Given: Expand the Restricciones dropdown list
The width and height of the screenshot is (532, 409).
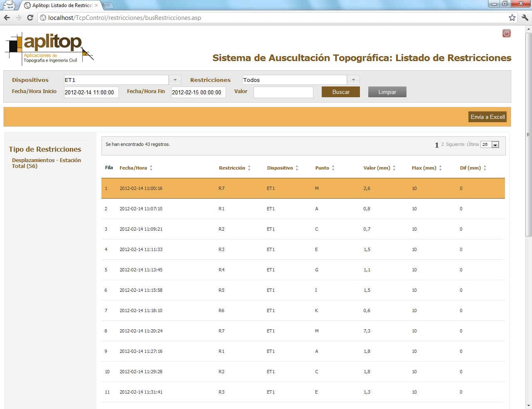Looking at the screenshot, I should coord(353,80).
